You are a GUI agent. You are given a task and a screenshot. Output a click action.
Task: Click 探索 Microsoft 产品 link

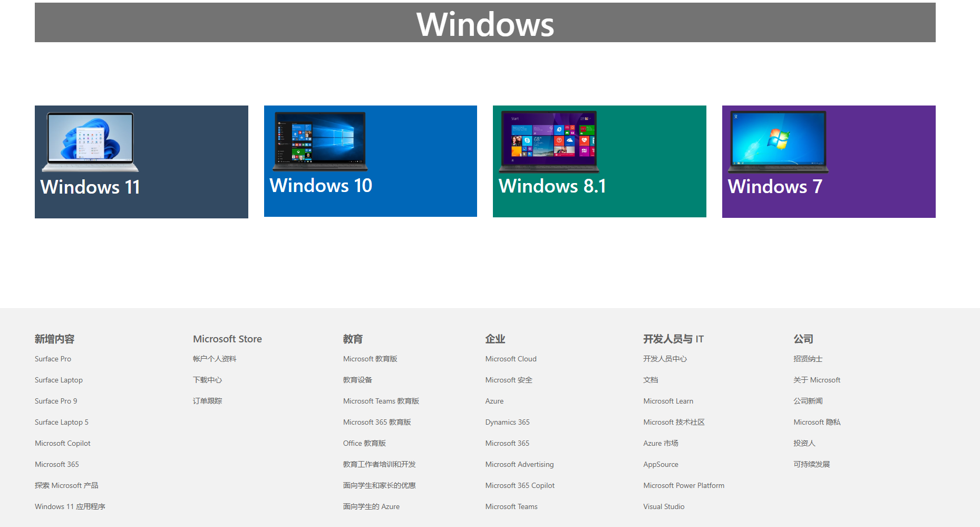point(66,485)
